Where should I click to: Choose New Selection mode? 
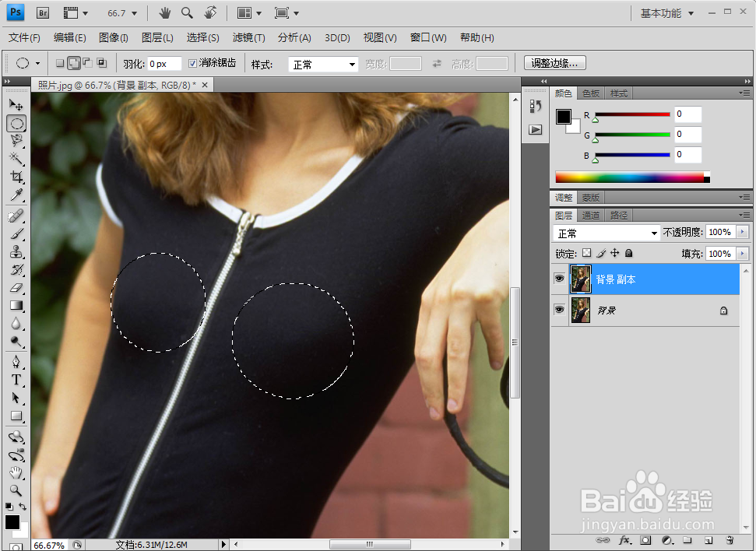tap(60, 63)
